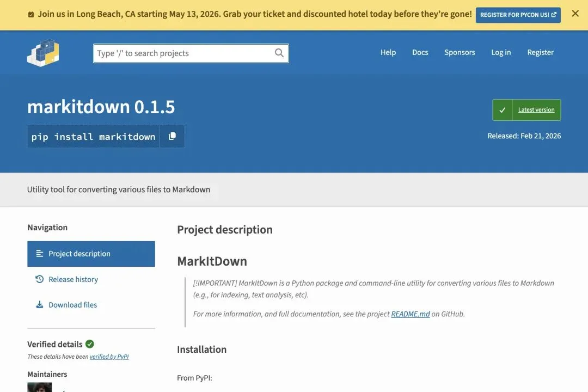Image resolution: width=588 pixels, height=392 pixels.
Task: Select the Project description tab
Action: pos(91,254)
